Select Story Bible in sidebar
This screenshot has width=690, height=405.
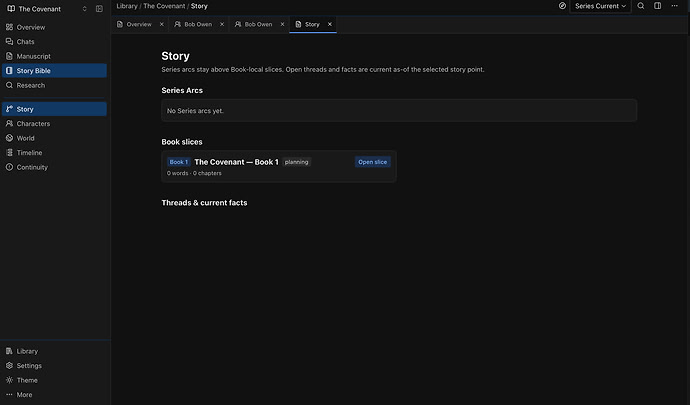click(54, 71)
